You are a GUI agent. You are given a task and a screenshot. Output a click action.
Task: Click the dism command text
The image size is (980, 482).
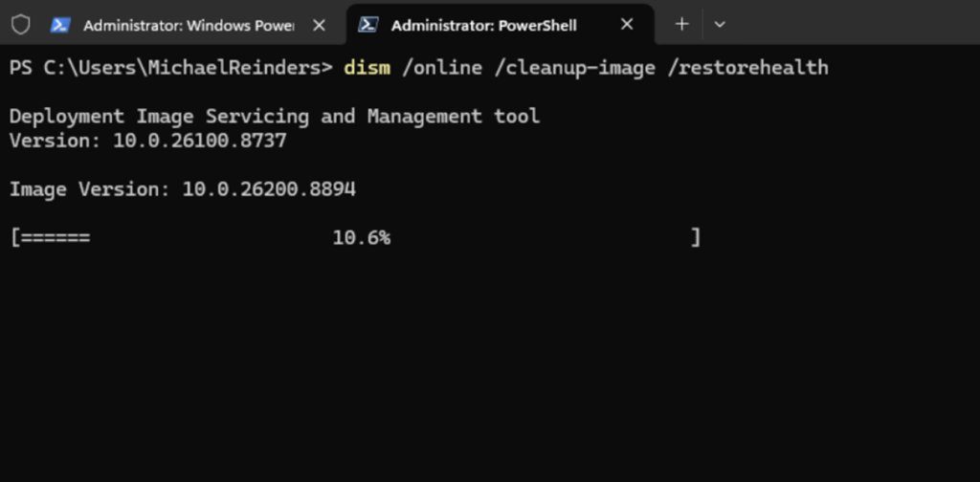367,68
